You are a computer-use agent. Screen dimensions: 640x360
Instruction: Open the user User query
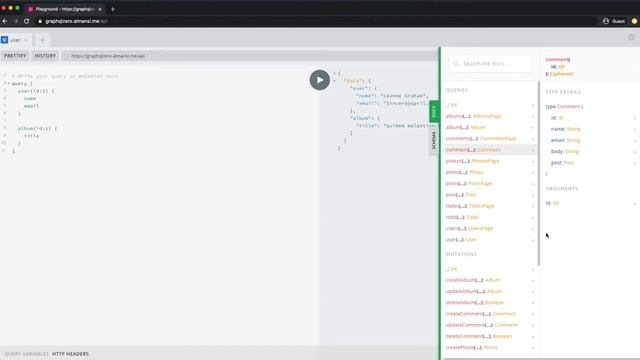coord(490,240)
